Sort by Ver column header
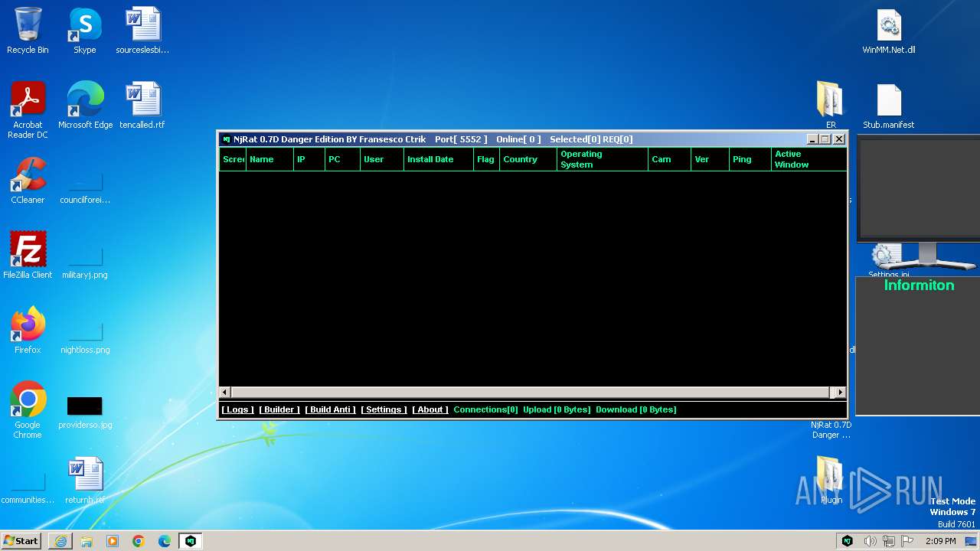 click(x=710, y=159)
